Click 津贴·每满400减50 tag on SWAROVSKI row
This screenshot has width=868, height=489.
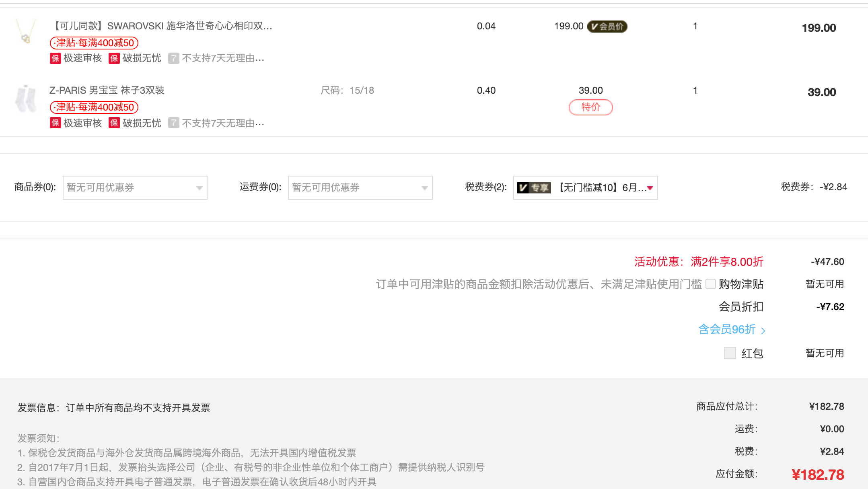tap(94, 43)
